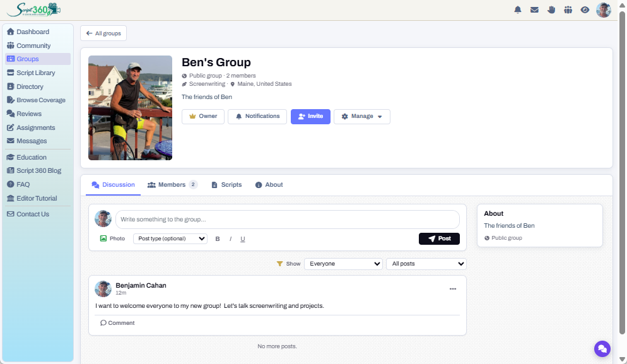
Task: Click the '2 members' text in header
Action: coord(241,76)
